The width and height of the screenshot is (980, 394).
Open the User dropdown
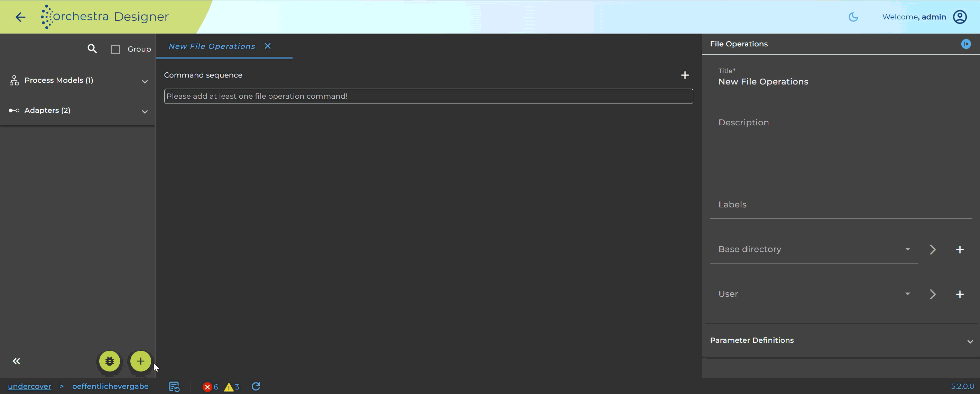click(814, 294)
